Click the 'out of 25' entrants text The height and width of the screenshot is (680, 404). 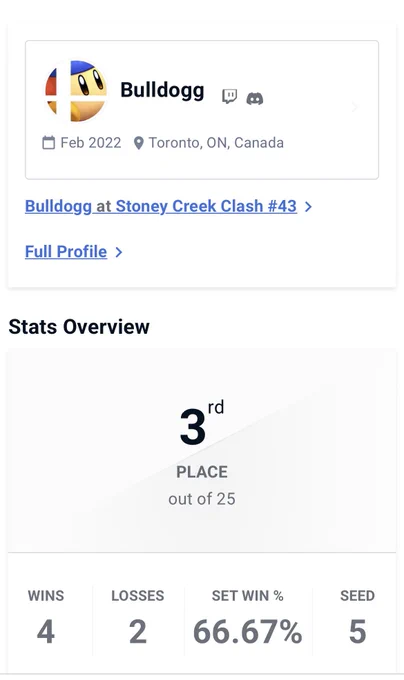pos(202,499)
